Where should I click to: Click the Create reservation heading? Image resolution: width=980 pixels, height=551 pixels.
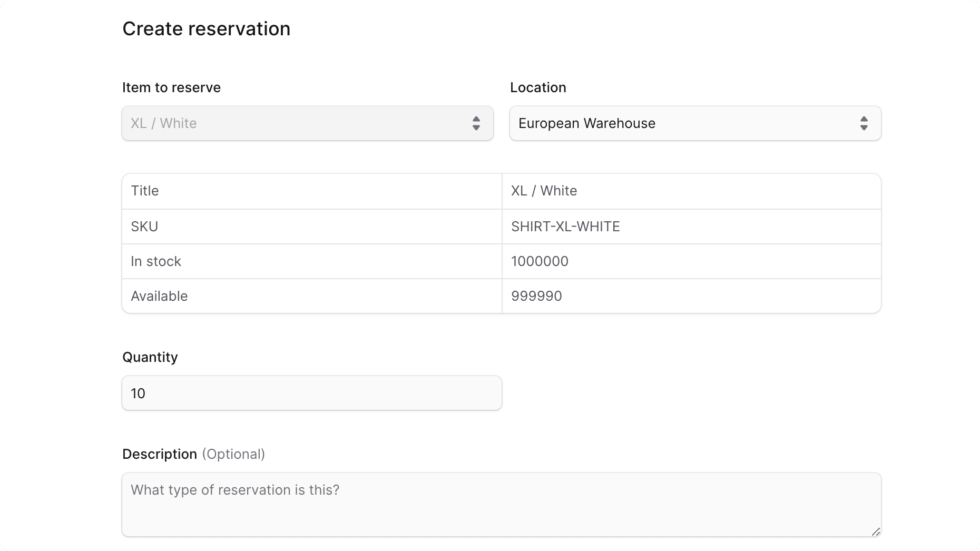pos(206,28)
